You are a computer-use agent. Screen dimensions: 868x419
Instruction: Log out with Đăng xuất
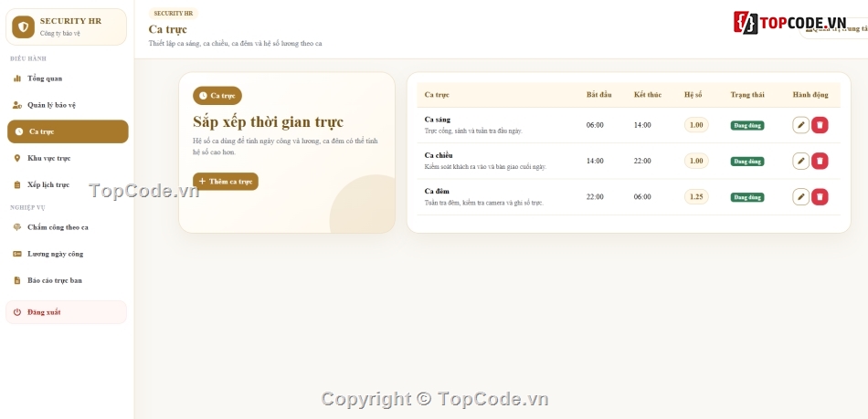point(67,312)
